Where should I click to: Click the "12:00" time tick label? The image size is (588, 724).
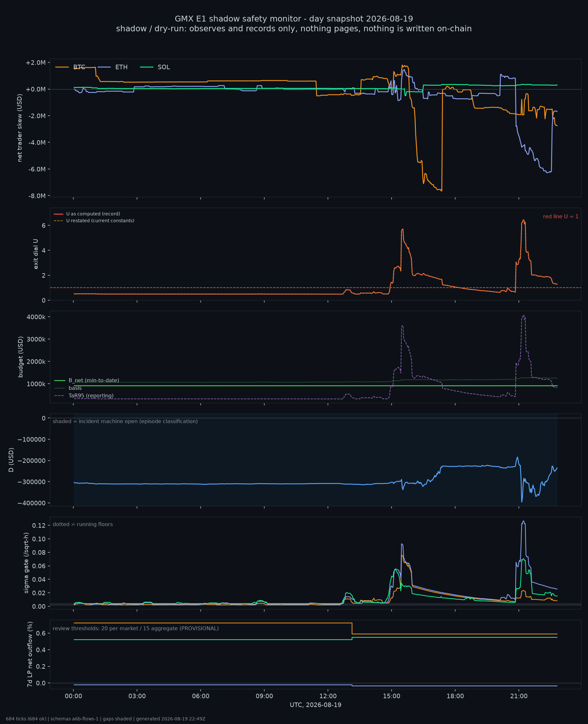(x=328, y=696)
